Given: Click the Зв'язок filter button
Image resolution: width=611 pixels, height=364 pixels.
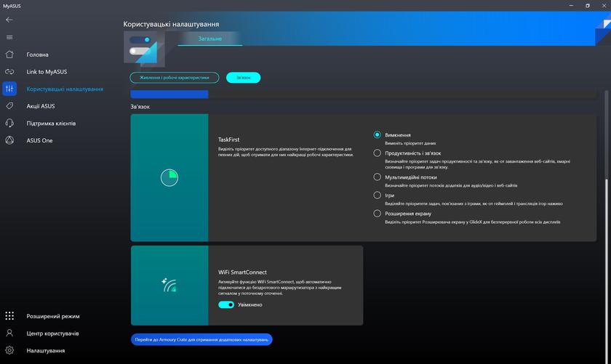Looking at the screenshot, I should (243, 78).
